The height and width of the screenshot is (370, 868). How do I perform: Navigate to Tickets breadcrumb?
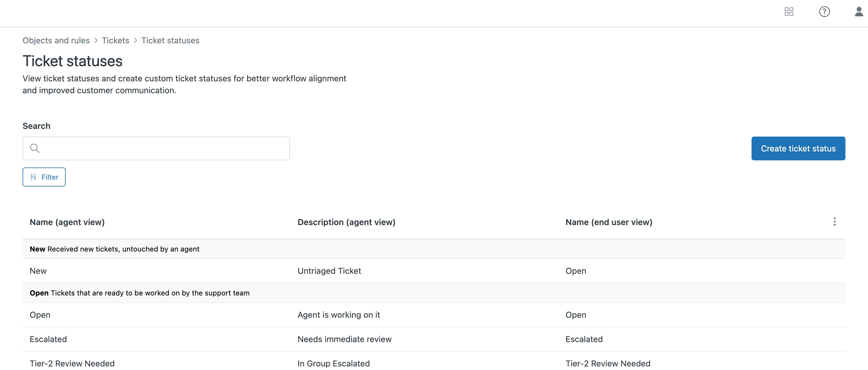(115, 40)
